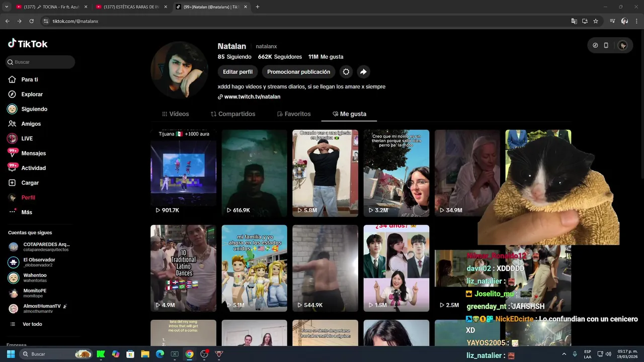View site information icon

(46, 21)
